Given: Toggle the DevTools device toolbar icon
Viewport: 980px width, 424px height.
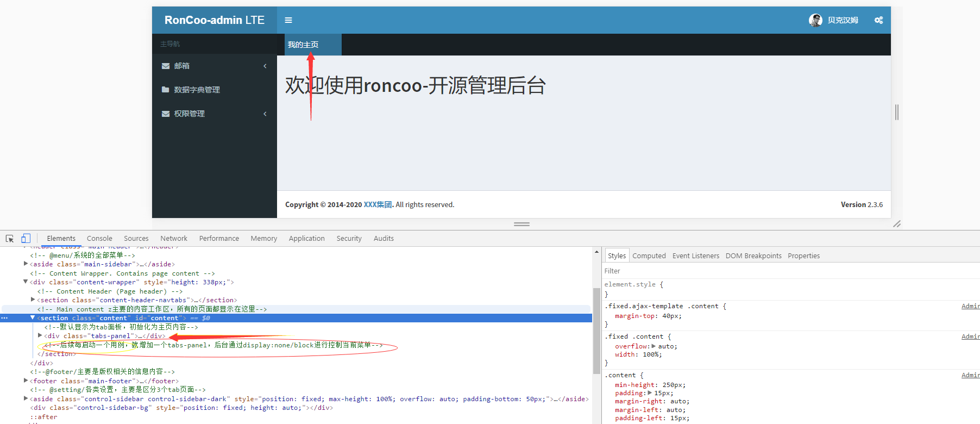Looking at the screenshot, I should click(x=26, y=238).
